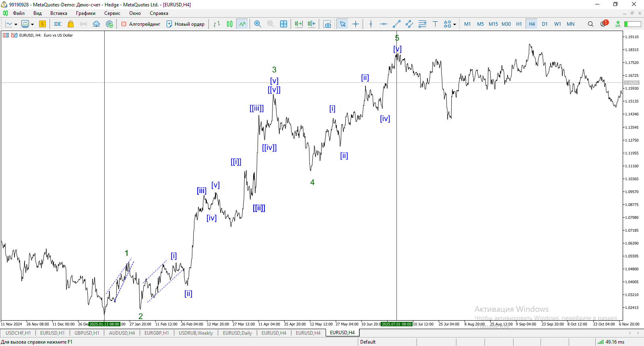
Task: Expand the chart type dropdown arrow
Action: [16, 25]
